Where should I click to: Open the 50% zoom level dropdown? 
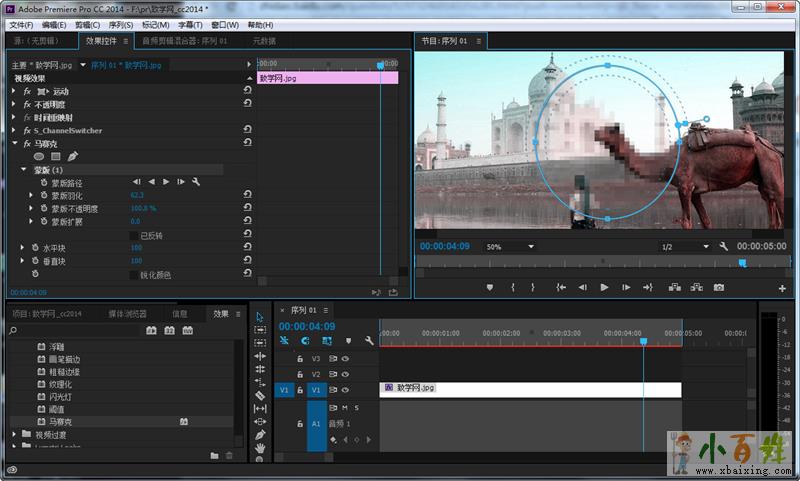[x=509, y=246]
